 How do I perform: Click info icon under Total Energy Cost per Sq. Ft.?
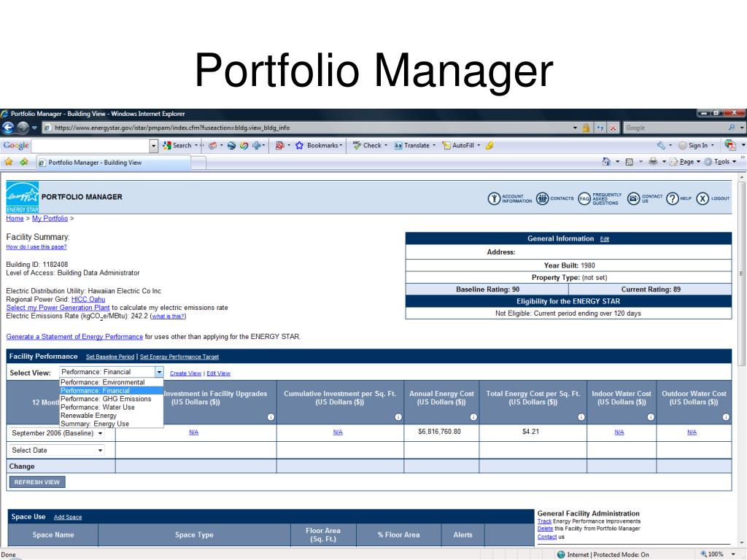tap(581, 417)
